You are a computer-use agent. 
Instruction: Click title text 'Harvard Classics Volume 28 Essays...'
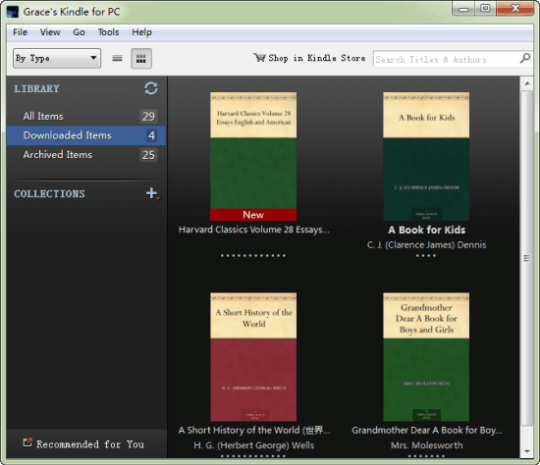pos(254,230)
